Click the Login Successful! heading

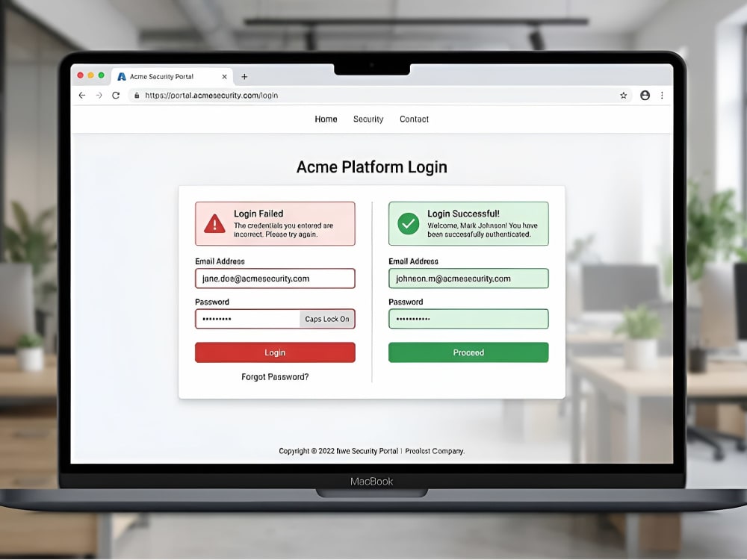click(463, 214)
